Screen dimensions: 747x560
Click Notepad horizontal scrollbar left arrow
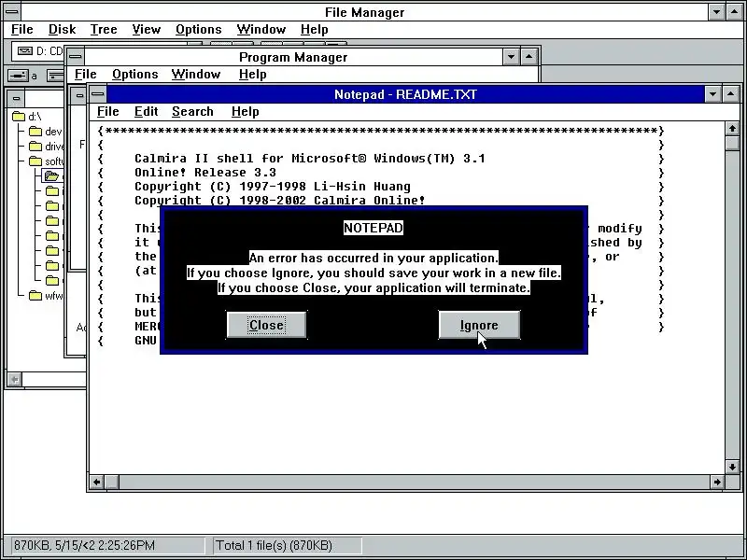click(x=97, y=482)
